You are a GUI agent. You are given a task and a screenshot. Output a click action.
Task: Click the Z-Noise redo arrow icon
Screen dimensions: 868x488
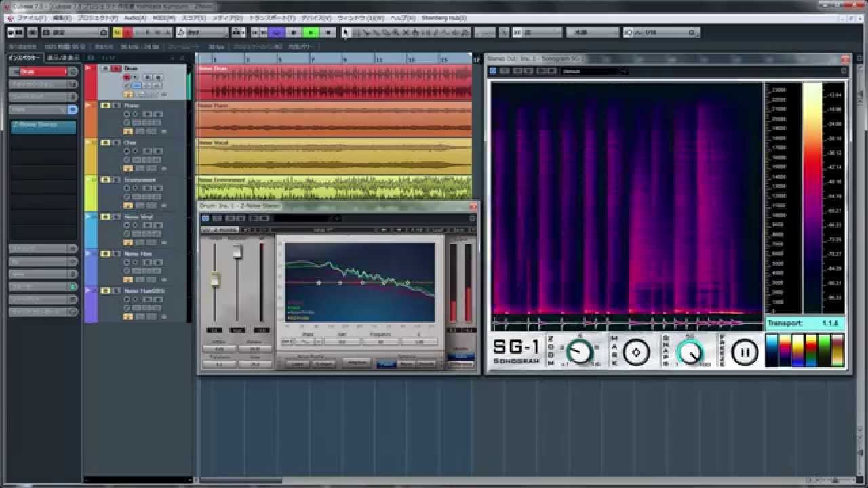262,230
